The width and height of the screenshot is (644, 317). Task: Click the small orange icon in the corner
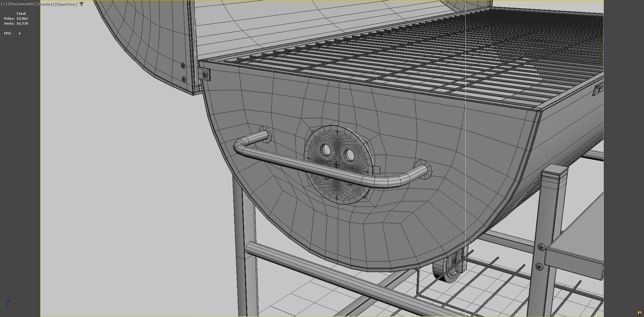point(640,313)
